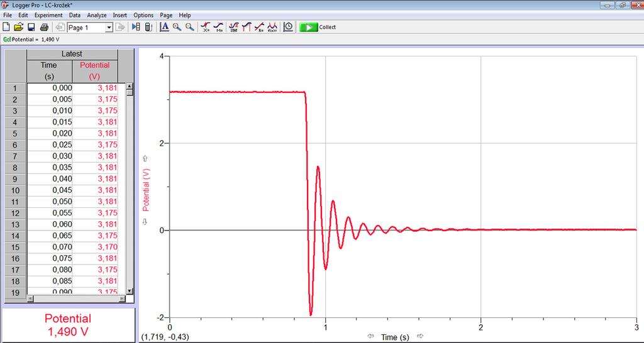Autoscale the graph with the A icon
644x343 pixels.
[x=164, y=27]
